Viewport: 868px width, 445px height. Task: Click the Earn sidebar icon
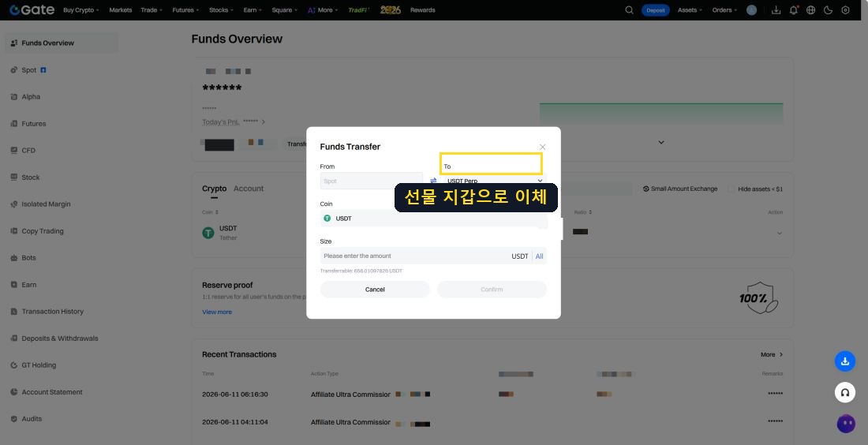point(14,285)
